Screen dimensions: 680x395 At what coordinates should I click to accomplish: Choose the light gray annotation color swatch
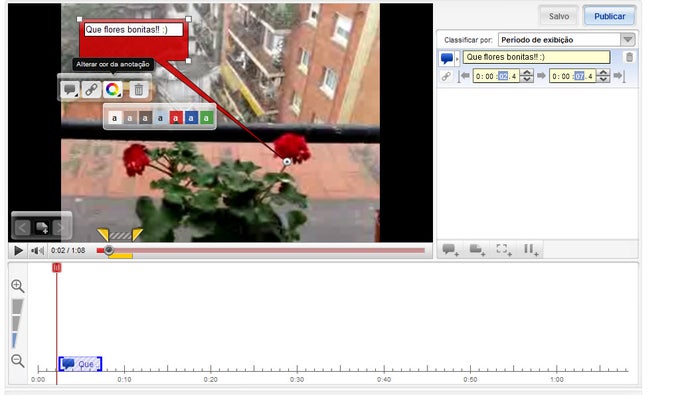[x=130, y=118]
